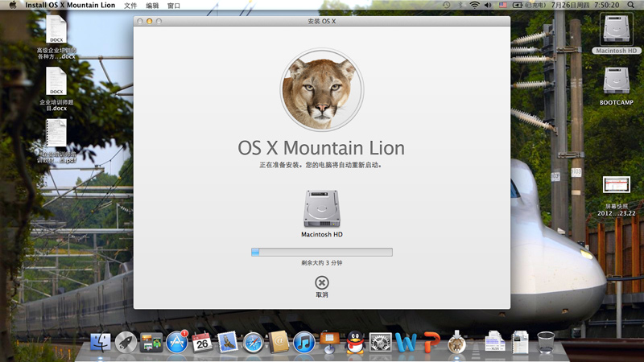
Task: Launch App Store from the dock
Action: [176, 343]
